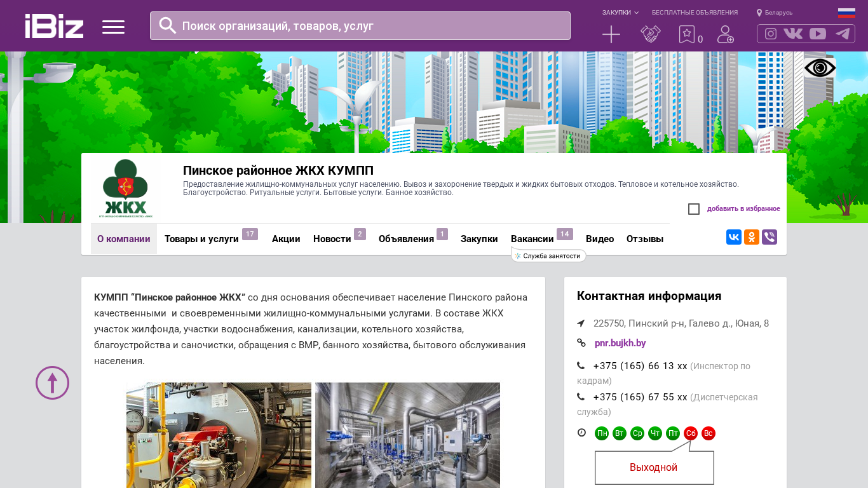Open iBiz Instagram page

(x=771, y=34)
